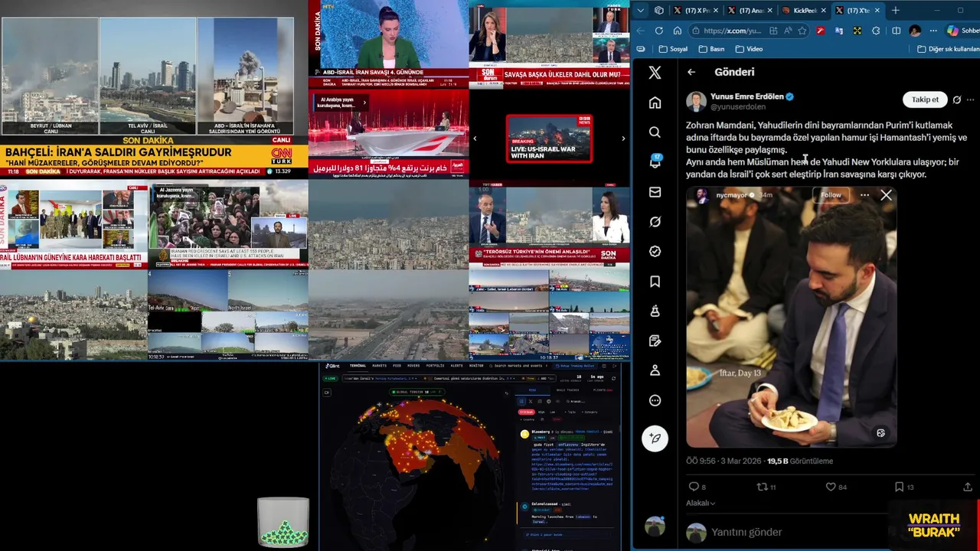Click the Edge home icon
The image size is (980, 551).
pyautogui.click(x=678, y=31)
